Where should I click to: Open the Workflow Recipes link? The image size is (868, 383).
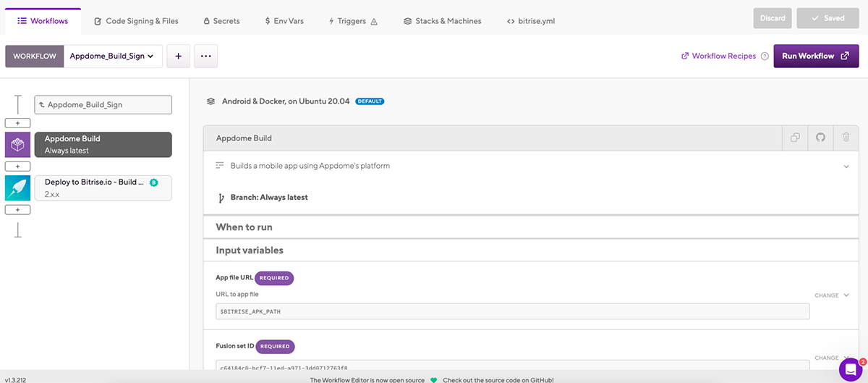click(x=718, y=56)
